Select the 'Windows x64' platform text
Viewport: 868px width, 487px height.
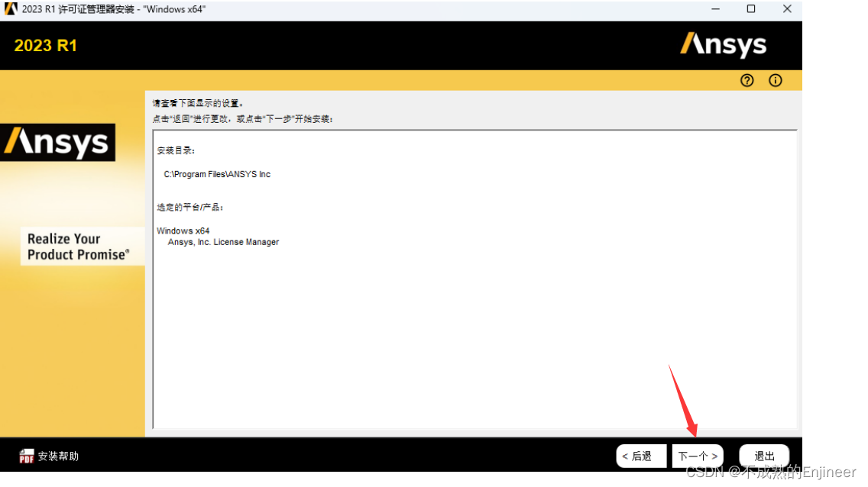tap(183, 231)
